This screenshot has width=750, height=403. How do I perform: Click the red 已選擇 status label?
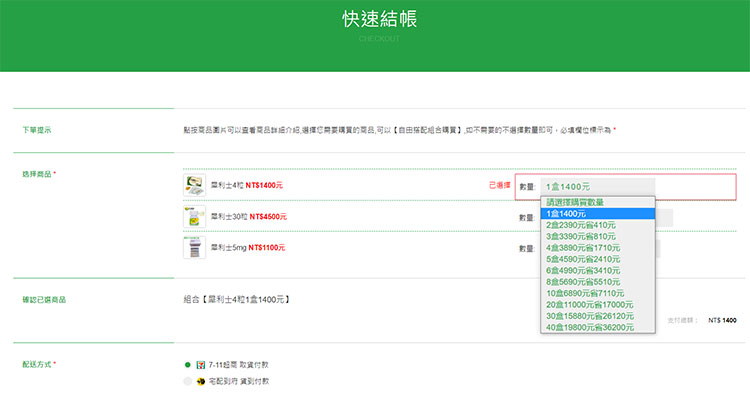tap(499, 185)
